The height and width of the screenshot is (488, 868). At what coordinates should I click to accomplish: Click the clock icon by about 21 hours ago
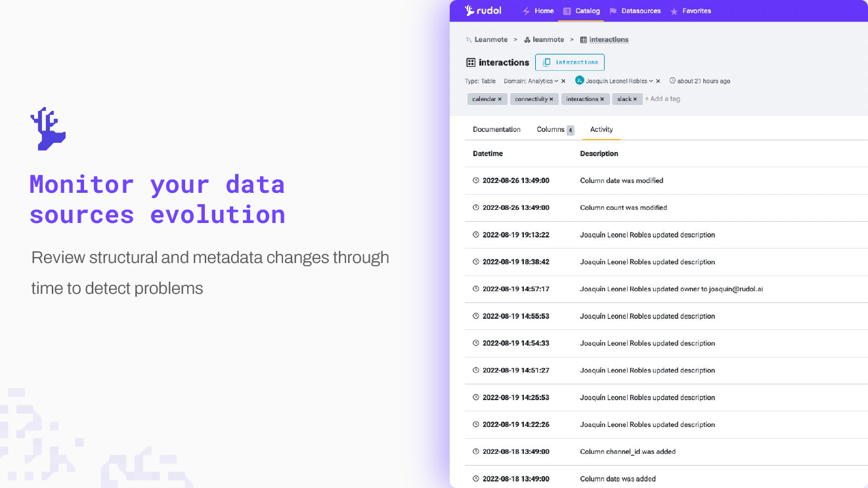(672, 81)
